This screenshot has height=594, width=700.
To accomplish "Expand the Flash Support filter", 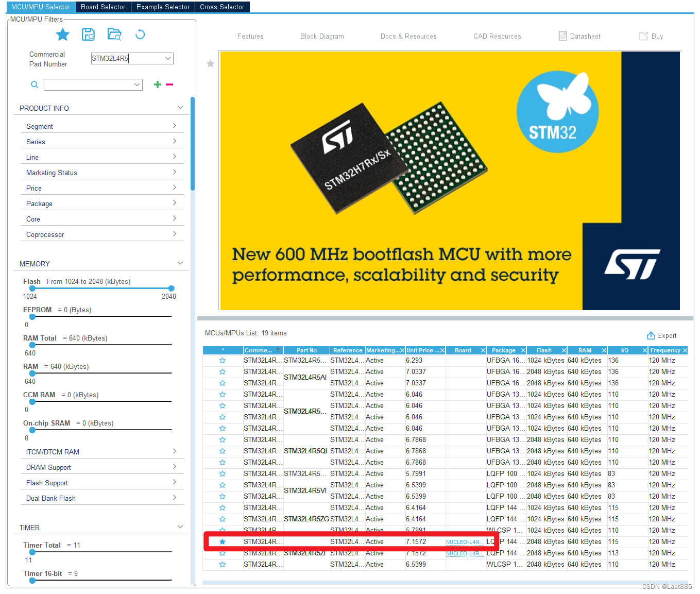I will coord(174,482).
